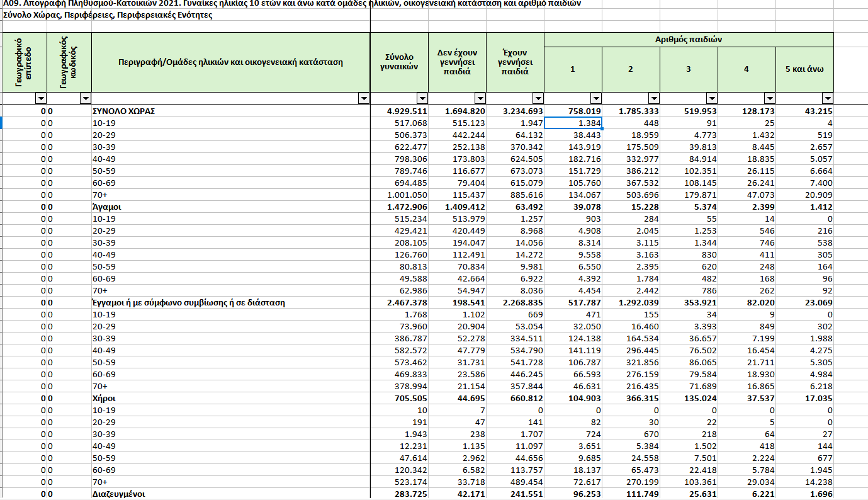This screenshot has width=868, height=500.
Task: Open filter dropdown under children count 1
Action: (595, 99)
